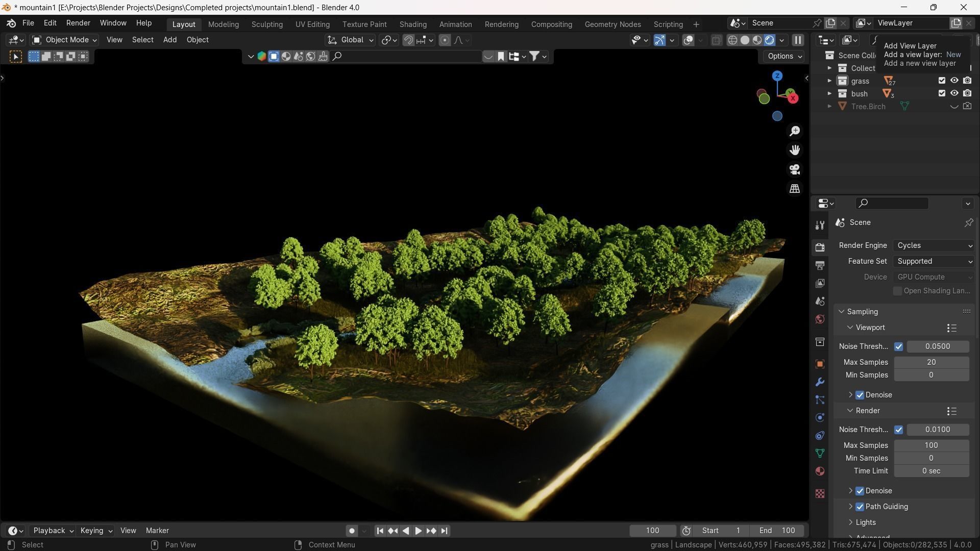Viewport: 980px width, 551px height.
Task: Open the Feature Set Supported dropdown
Action: [934, 261]
